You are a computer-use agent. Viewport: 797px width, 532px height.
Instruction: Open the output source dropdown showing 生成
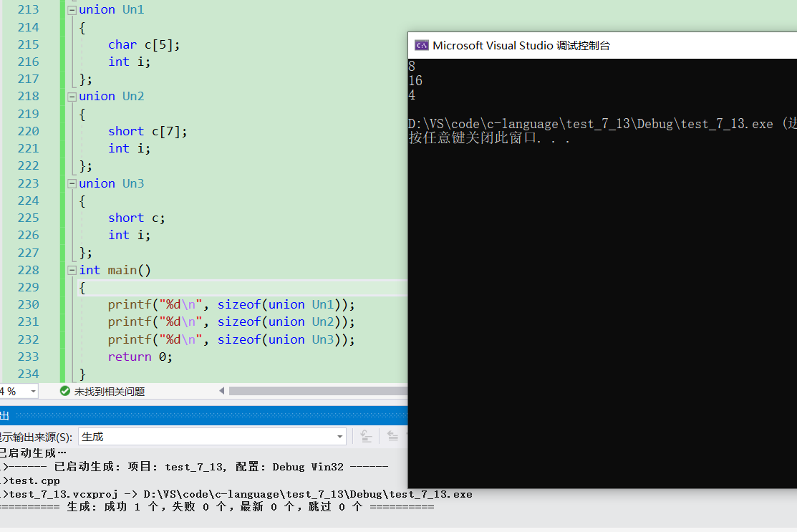tap(213, 437)
